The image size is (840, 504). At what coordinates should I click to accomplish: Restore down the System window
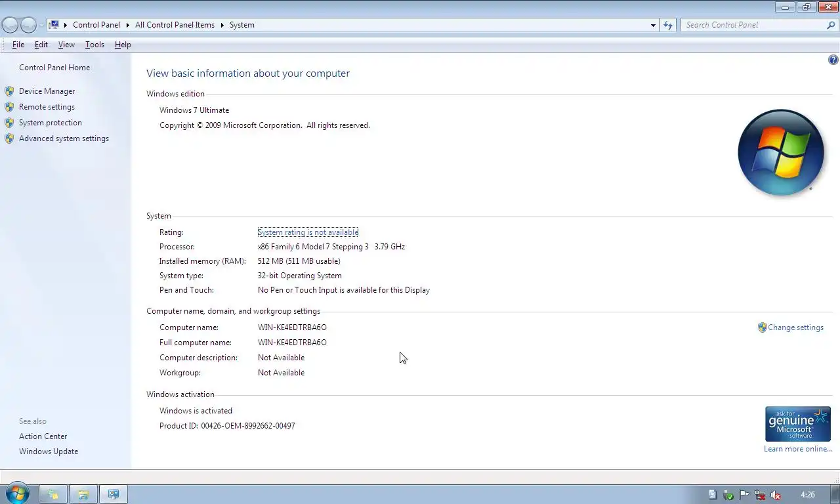[805, 7]
